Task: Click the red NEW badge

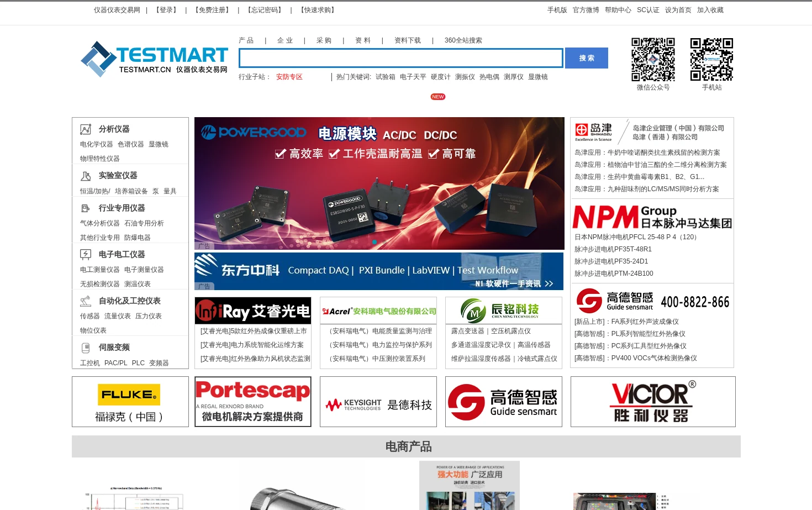Action: [x=438, y=97]
